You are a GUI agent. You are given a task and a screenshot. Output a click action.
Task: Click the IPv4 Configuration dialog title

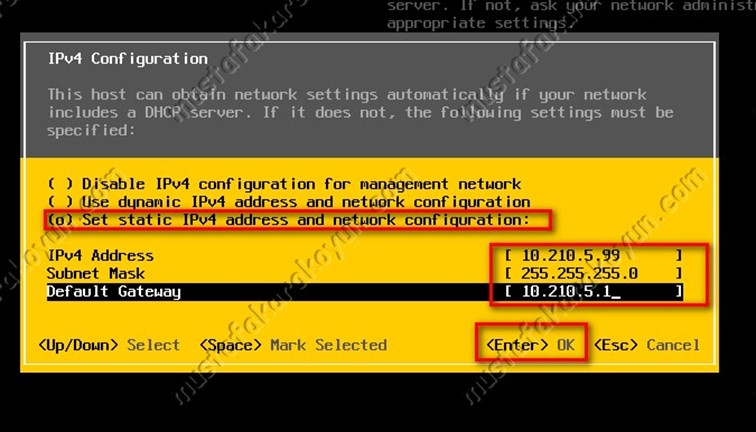click(x=128, y=59)
